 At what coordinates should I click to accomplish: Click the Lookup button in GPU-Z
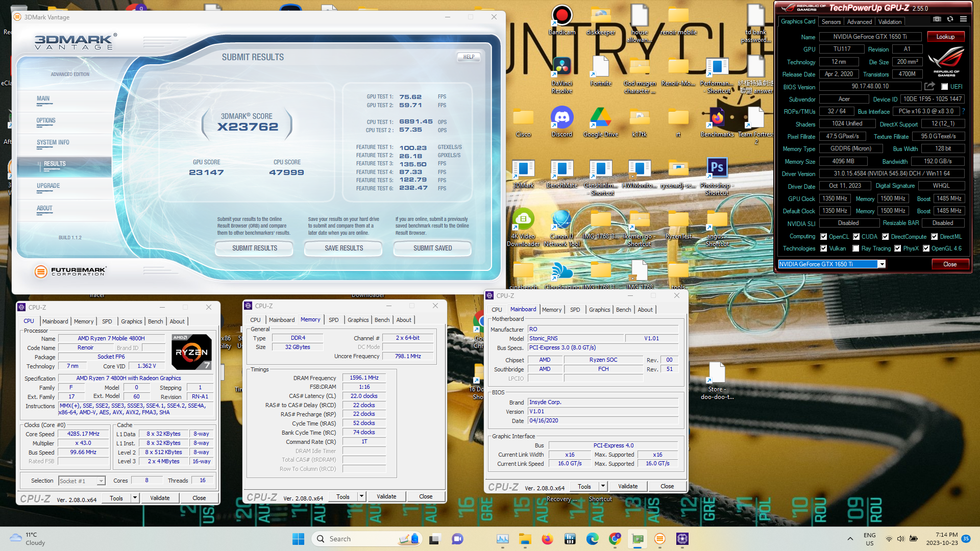[945, 37]
